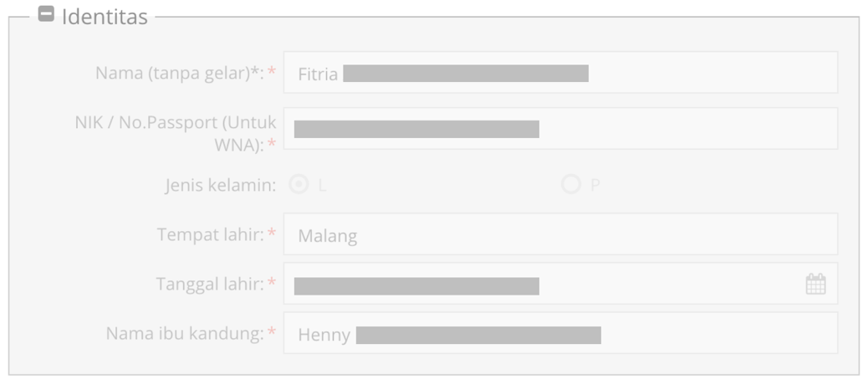
Task: Click into the NIK / No.Passport field
Action: pos(560,129)
